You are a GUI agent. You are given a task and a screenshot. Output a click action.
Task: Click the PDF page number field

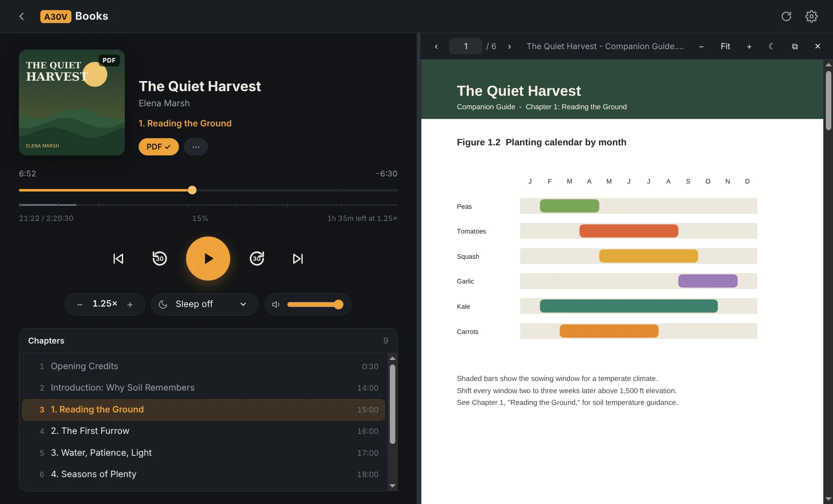coord(465,47)
